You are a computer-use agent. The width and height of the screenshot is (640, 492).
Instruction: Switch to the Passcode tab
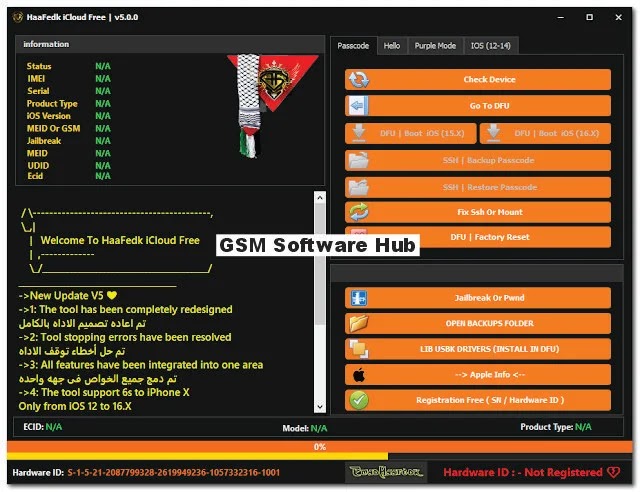[x=353, y=46]
